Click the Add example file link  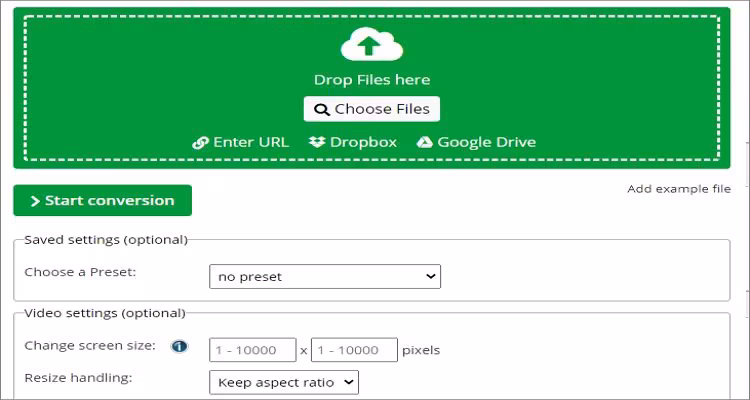click(x=679, y=189)
